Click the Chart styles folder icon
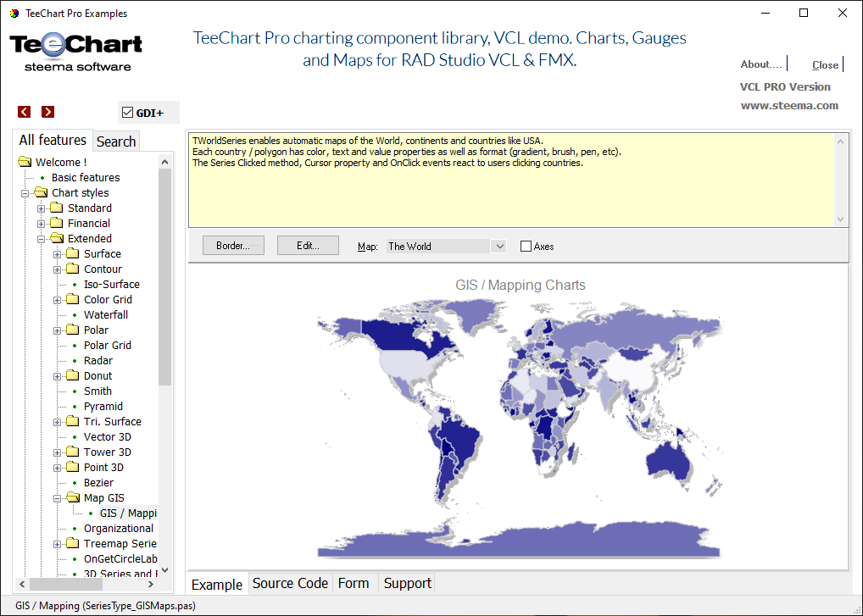Screen dimensions: 863x616 click(x=41, y=192)
